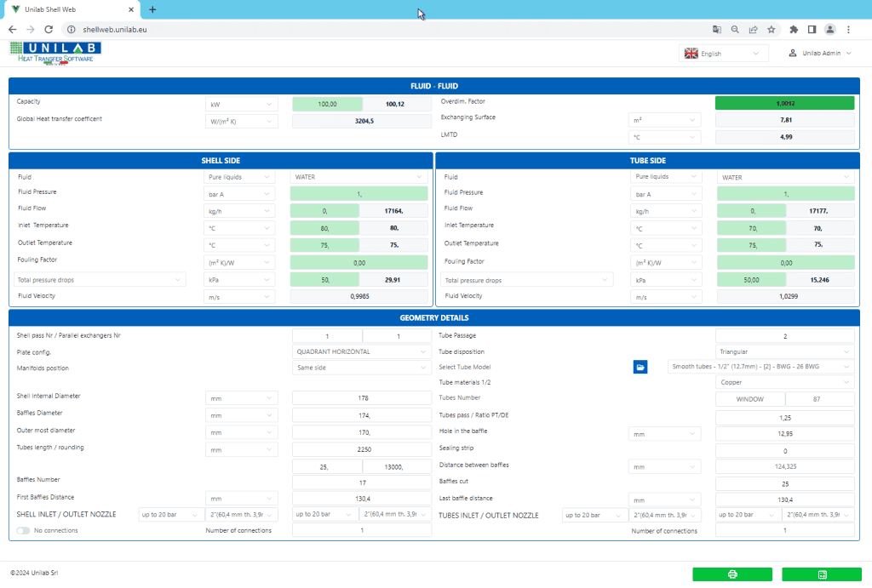Open the browser extensions puzzle icon

pos(794,29)
